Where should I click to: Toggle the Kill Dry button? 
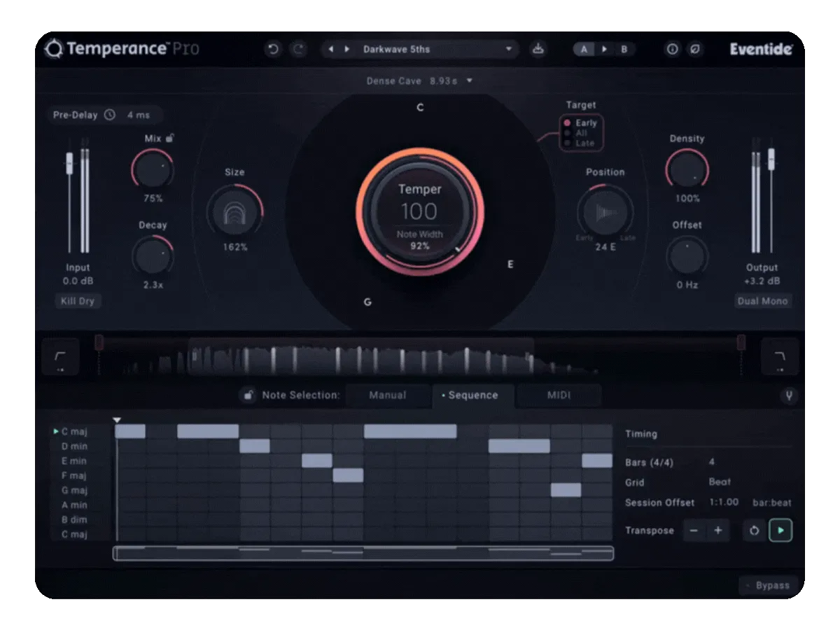(x=78, y=302)
